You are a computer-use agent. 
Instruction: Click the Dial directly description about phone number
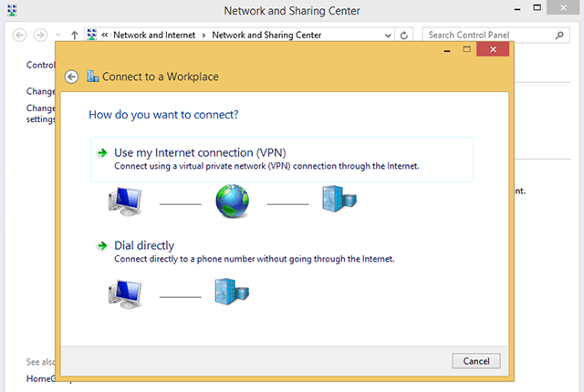(x=254, y=259)
